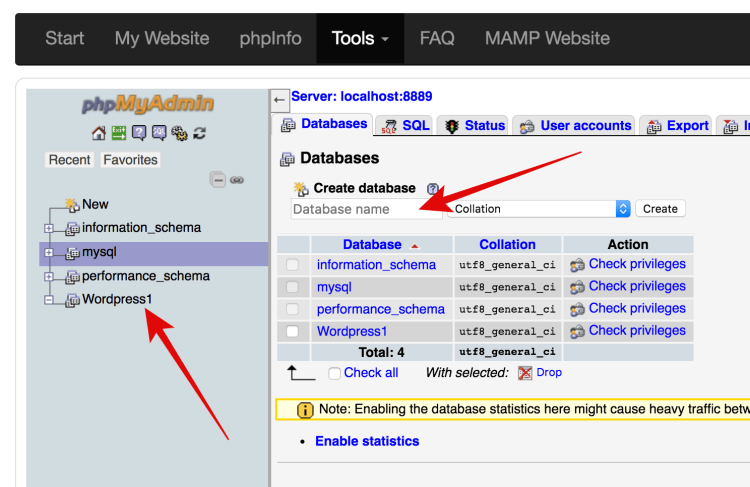Open the Collation dropdown
Screen dimensions: 750x487
539,209
